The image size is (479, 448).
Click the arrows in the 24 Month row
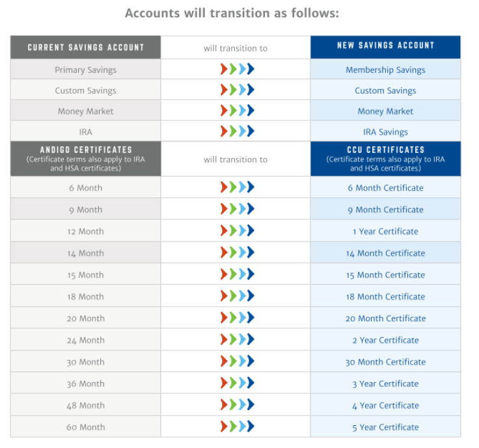pos(238,339)
